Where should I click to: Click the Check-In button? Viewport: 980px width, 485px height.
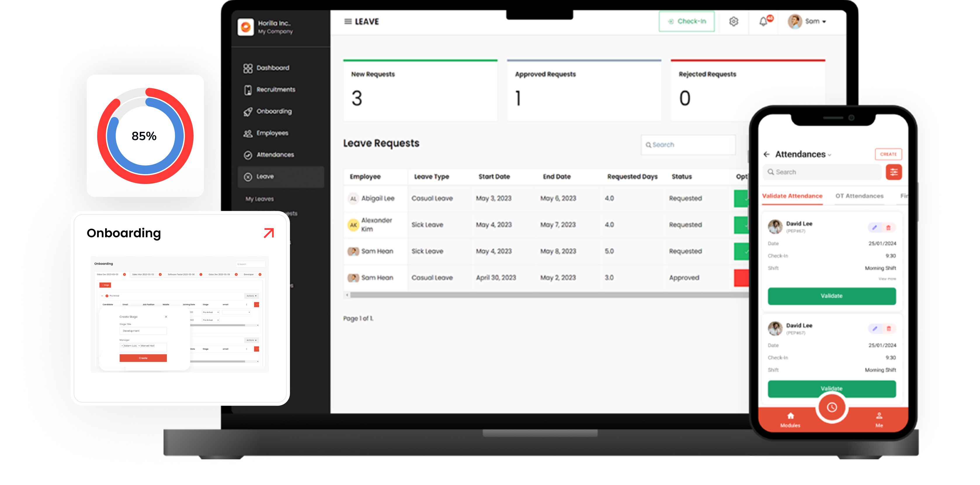point(687,22)
